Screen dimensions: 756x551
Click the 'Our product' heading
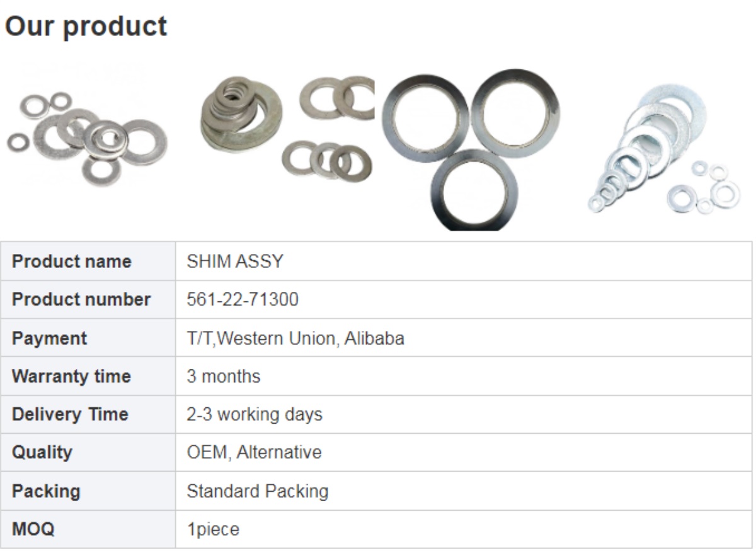point(86,26)
